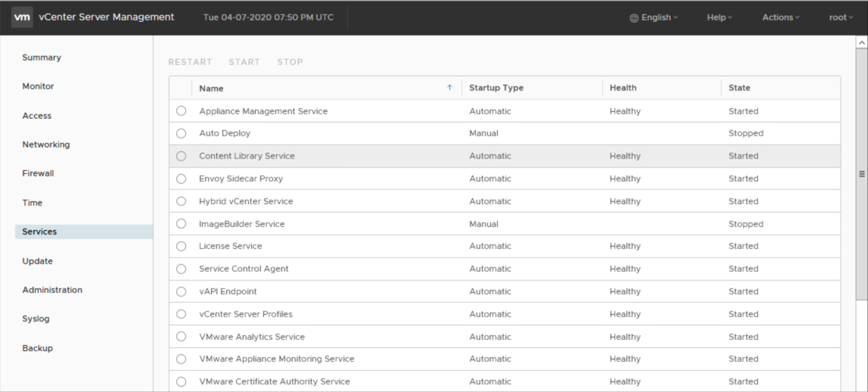Sort by Startup Type column header

[496, 88]
